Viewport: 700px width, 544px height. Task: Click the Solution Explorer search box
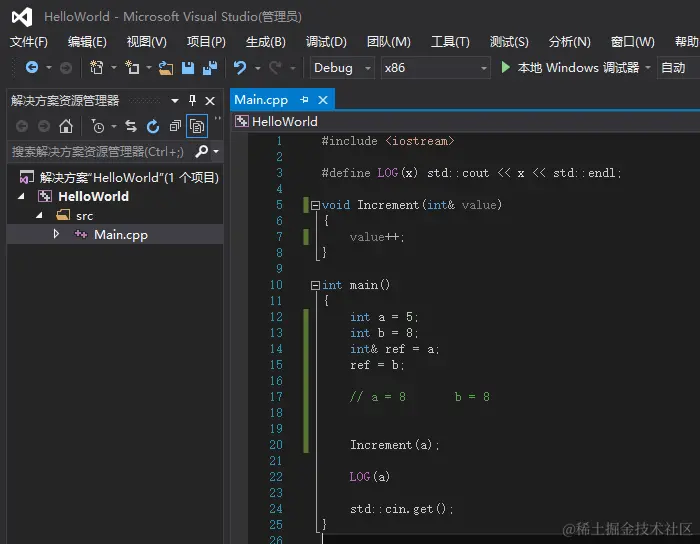[x=97, y=152]
